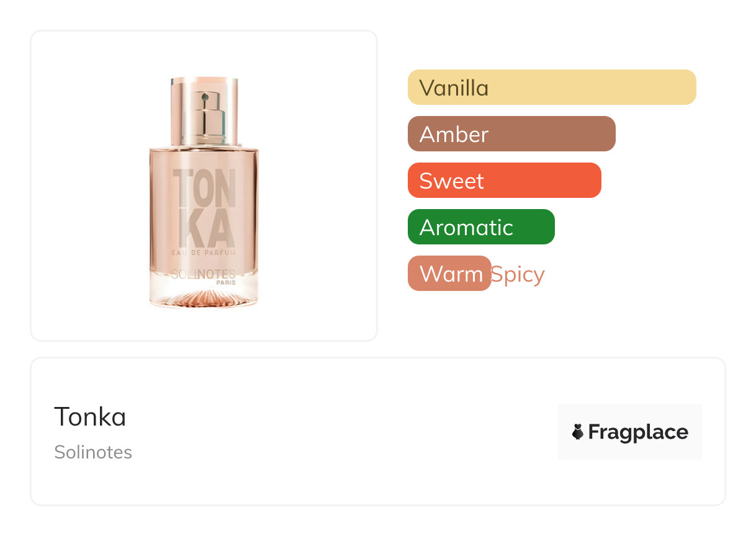
Task: Click the ribbed glass base of the bottle
Action: click(204, 298)
